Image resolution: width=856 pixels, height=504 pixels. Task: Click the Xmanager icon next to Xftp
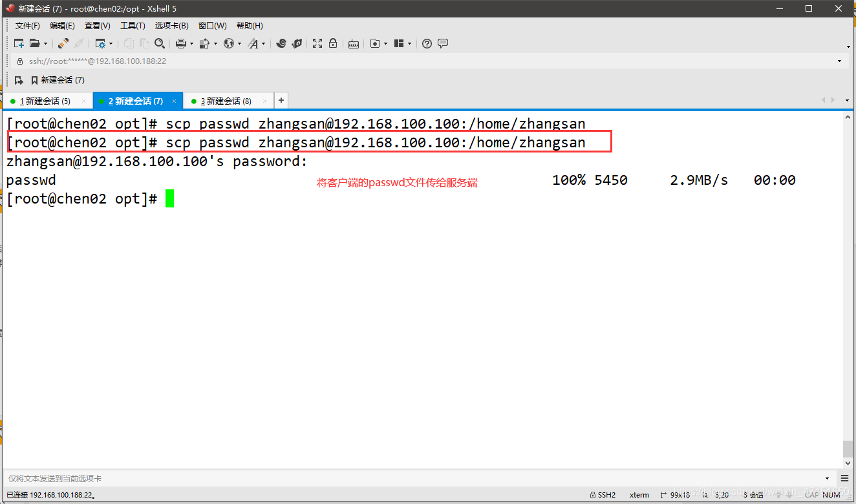[297, 43]
